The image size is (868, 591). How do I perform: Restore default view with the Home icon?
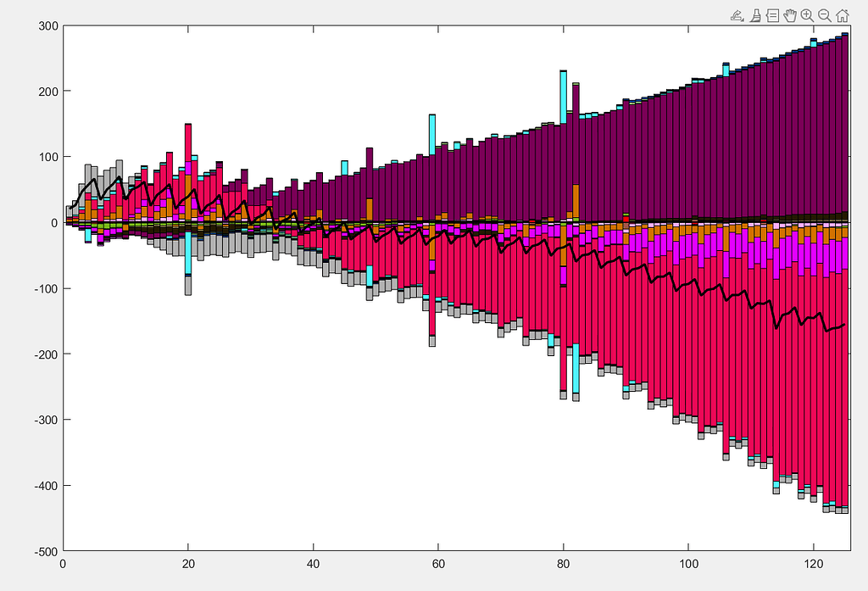pos(842,14)
